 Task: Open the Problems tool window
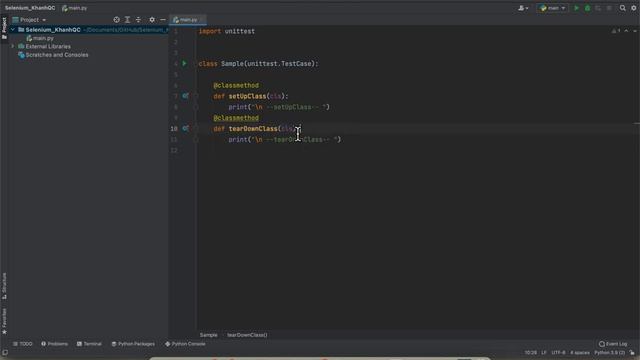pos(54,344)
